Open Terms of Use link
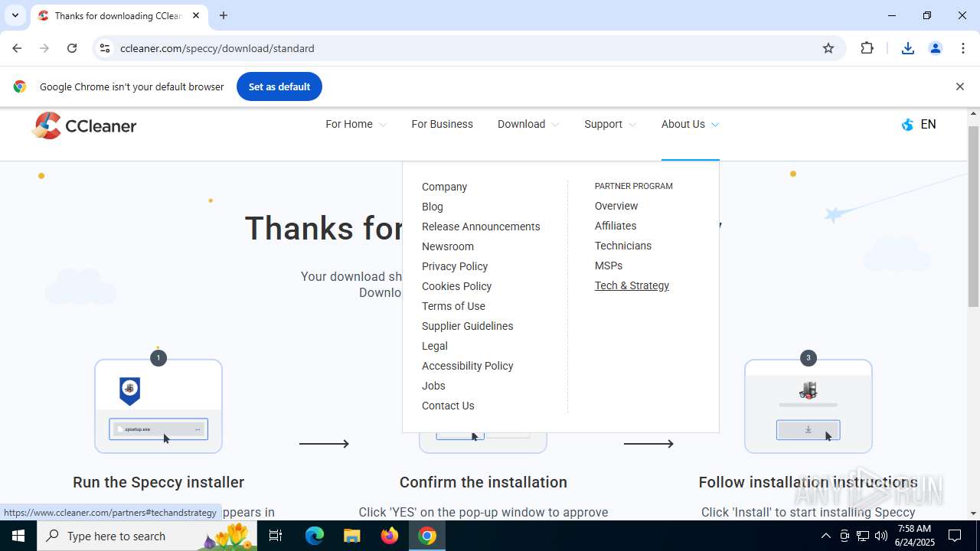The image size is (980, 551). [x=453, y=306]
